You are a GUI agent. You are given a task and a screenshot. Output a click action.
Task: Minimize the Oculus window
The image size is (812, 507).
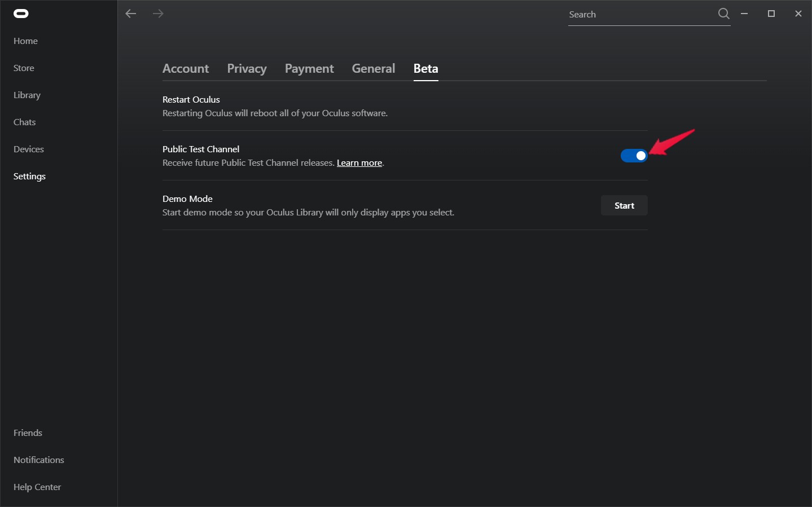[744, 14]
